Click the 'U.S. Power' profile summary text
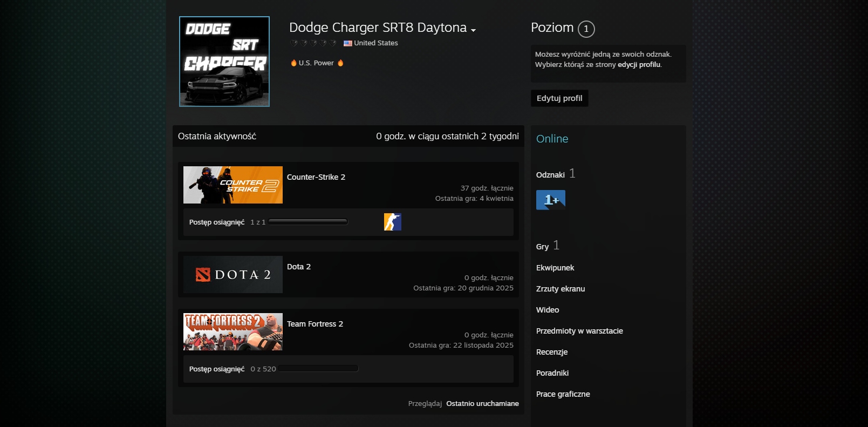Screen dimensions: 868x427 click(316, 63)
